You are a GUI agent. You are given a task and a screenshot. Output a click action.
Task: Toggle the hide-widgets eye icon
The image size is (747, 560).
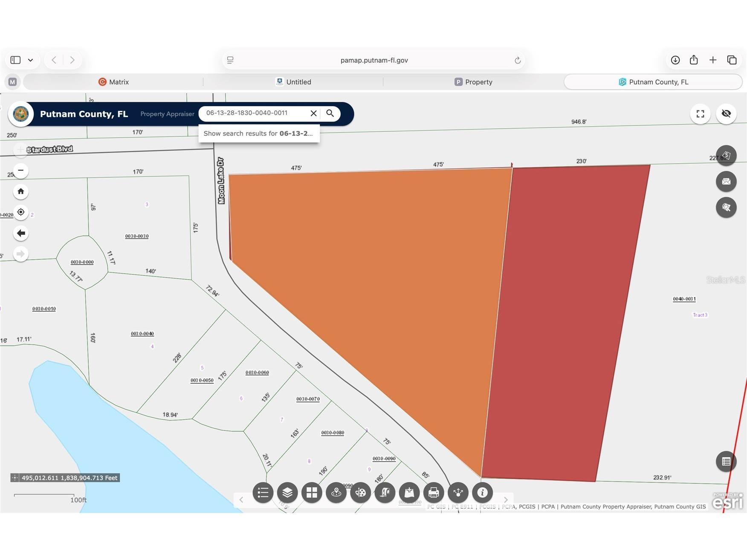pyautogui.click(x=726, y=114)
